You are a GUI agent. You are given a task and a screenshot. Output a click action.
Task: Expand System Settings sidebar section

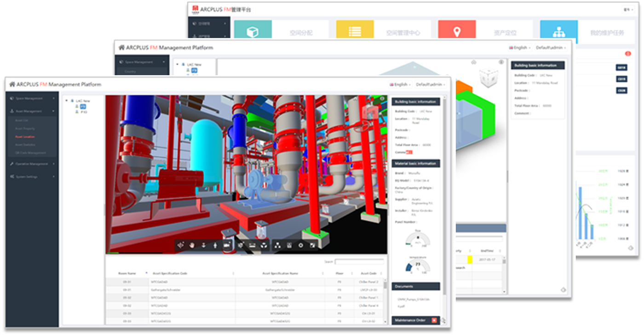pos(32,177)
